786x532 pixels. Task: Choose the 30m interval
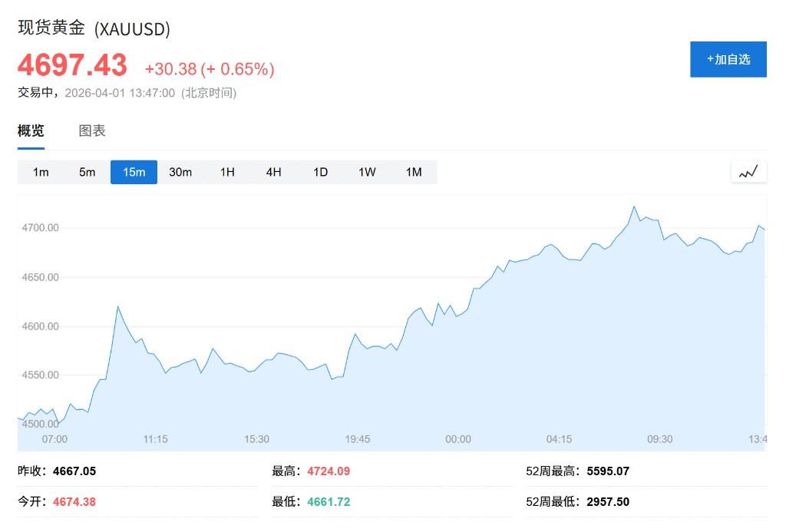[180, 172]
